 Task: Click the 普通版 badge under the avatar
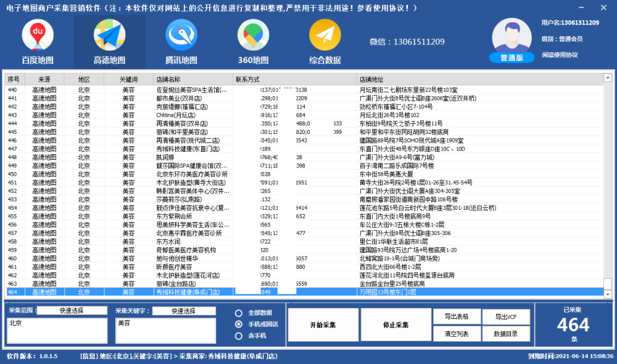tap(511, 58)
